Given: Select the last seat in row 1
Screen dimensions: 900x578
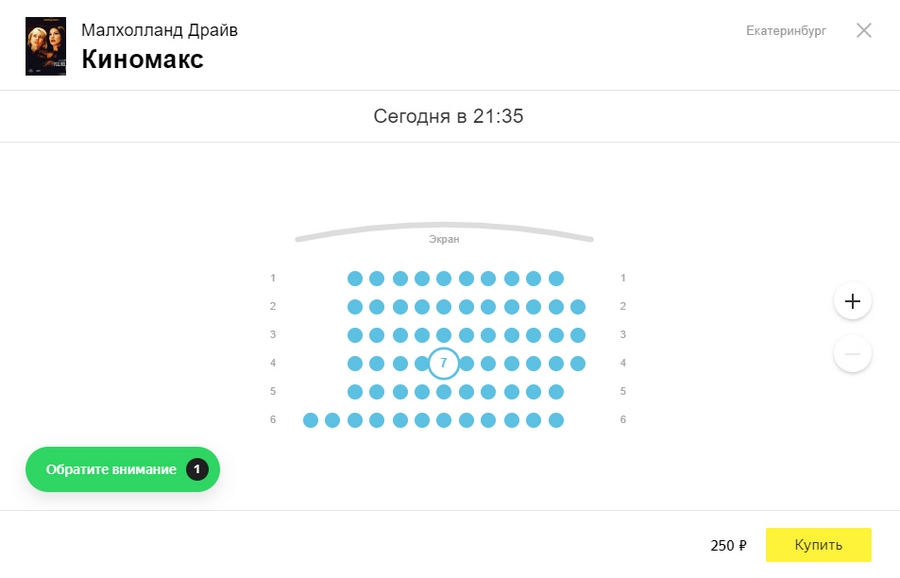Looking at the screenshot, I should click(556, 278).
